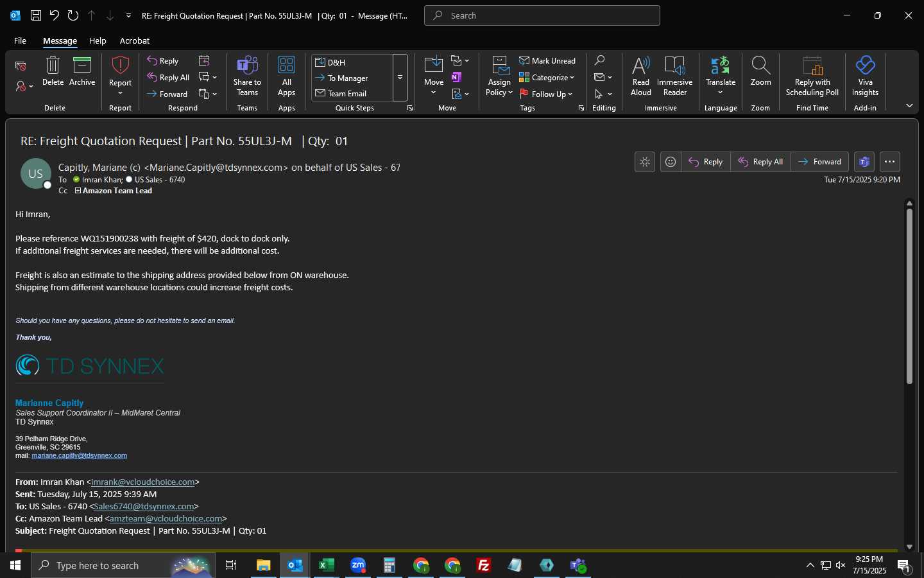924x578 pixels.
Task: Click the Delete trash can icon
Action: [53, 65]
